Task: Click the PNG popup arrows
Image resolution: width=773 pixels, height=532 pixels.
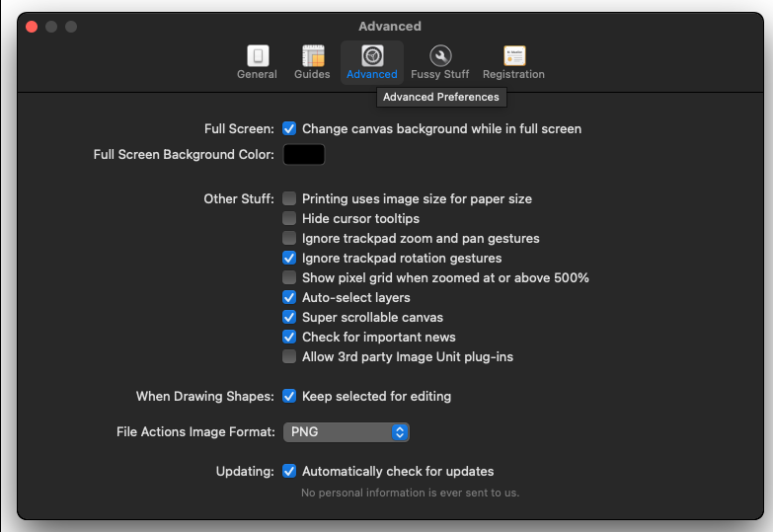Action: coord(400,432)
